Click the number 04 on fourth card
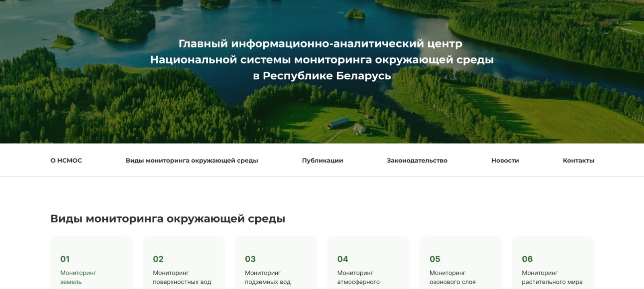644x289 pixels. tap(343, 259)
